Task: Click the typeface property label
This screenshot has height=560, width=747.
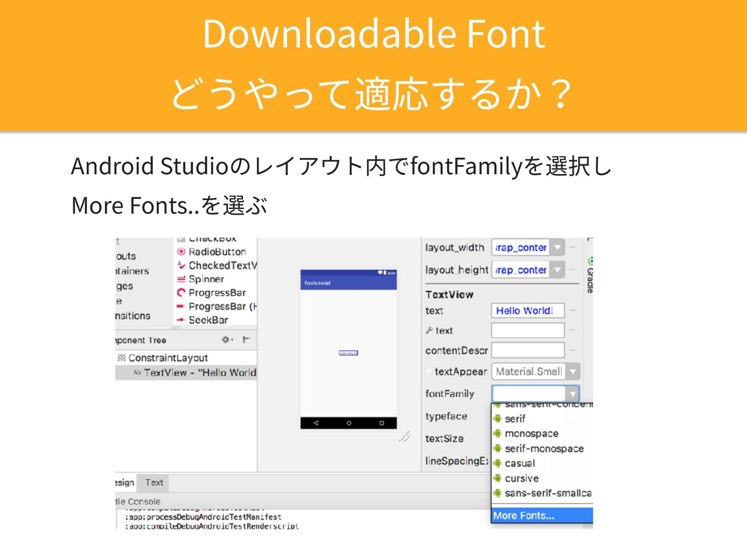Action: [446, 416]
